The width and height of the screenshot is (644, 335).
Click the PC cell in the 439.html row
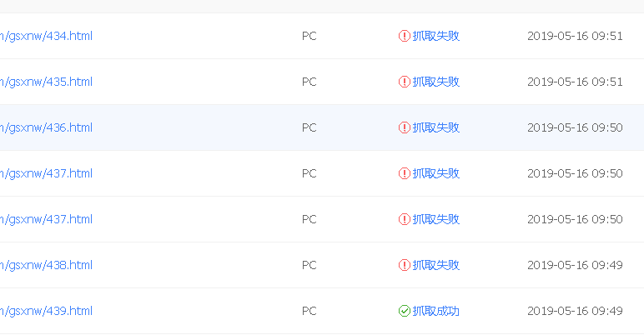(x=309, y=311)
